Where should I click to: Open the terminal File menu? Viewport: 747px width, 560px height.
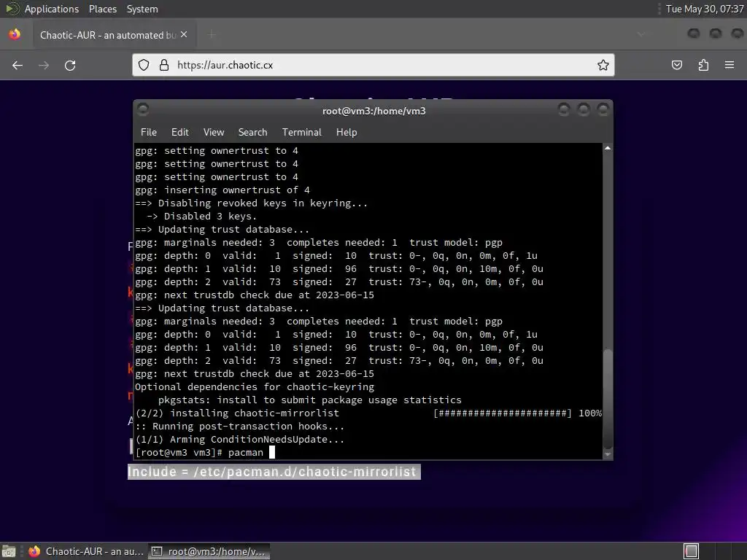149,132
